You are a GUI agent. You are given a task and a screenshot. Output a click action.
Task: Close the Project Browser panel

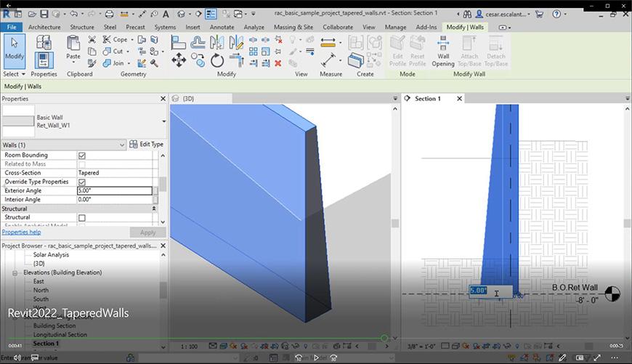point(163,246)
